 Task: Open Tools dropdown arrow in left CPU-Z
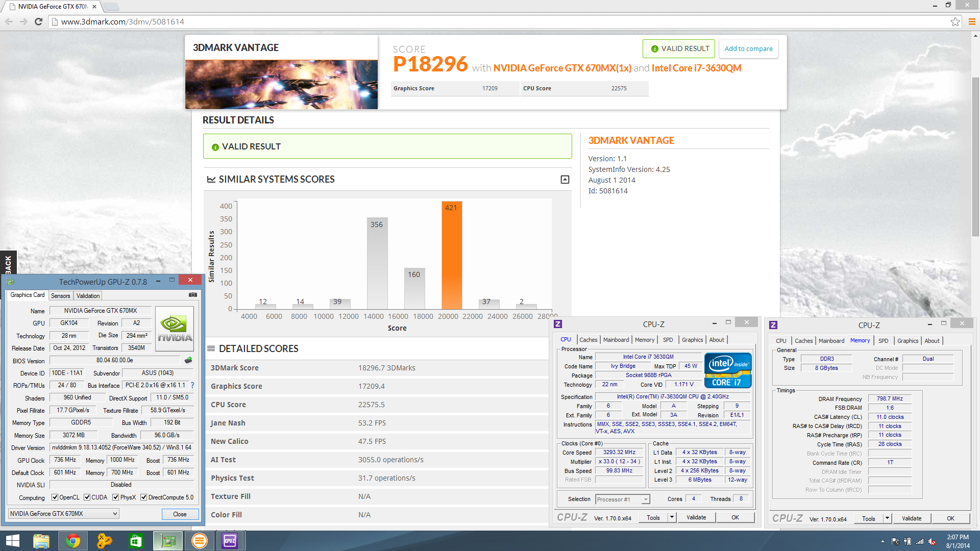click(672, 517)
